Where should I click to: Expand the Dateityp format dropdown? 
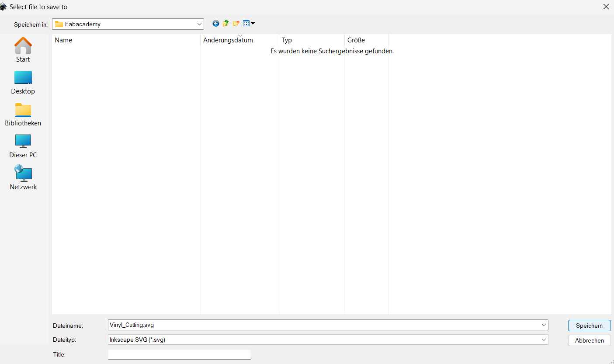click(544, 340)
